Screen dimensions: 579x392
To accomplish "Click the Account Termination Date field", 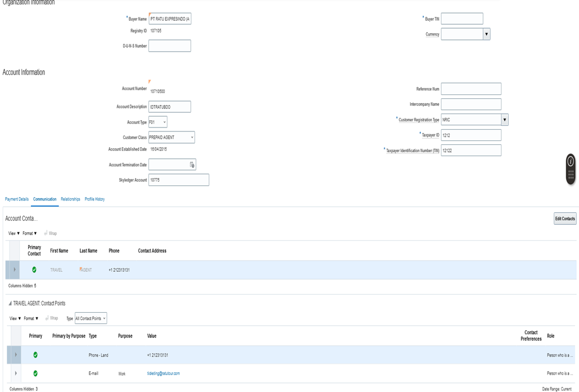I will [x=172, y=165].
